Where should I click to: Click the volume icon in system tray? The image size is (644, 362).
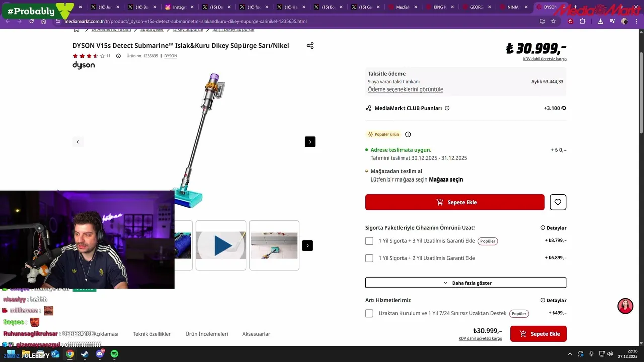[x=610, y=354]
